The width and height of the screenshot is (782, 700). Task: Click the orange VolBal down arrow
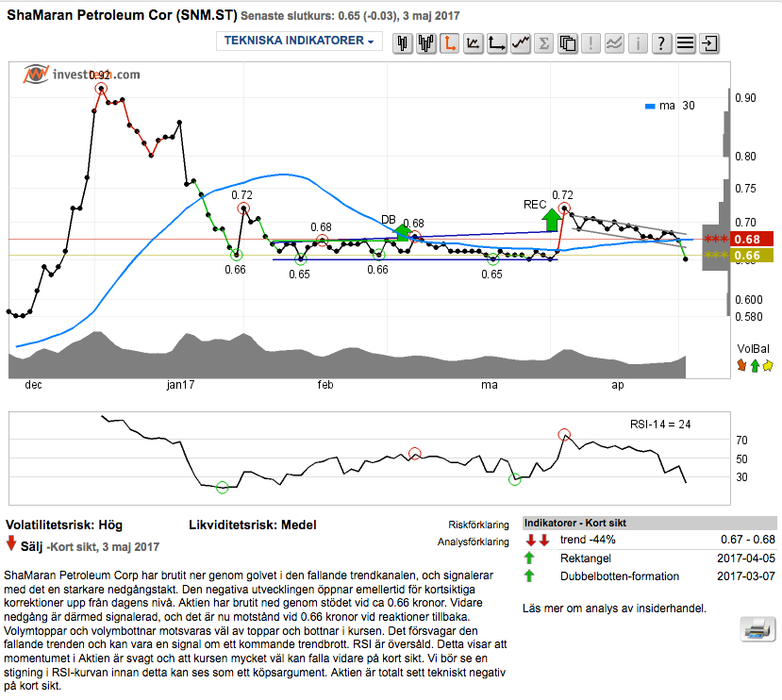[x=741, y=366]
